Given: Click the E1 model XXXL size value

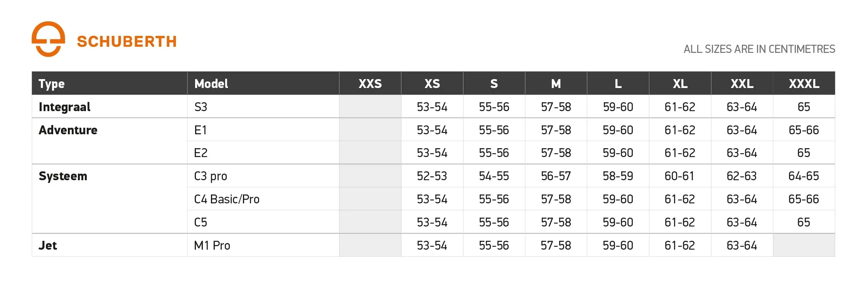Looking at the screenshot, I should point(804,130).
